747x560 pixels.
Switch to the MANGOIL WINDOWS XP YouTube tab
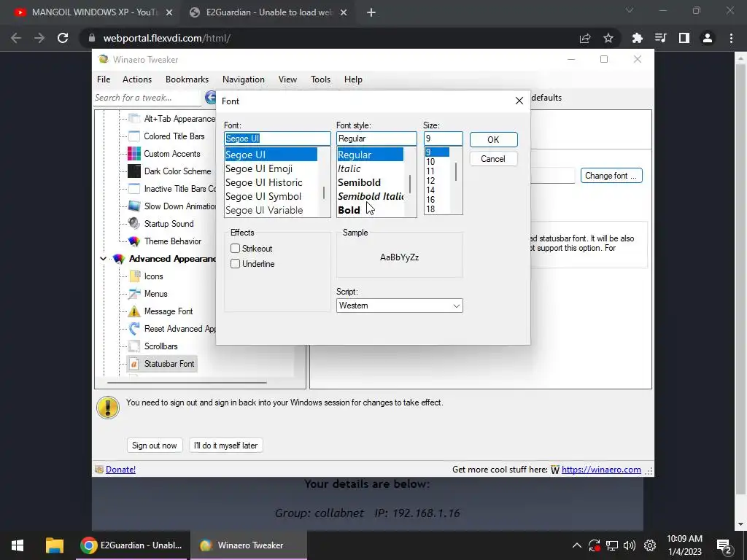[x=93, y=12]
